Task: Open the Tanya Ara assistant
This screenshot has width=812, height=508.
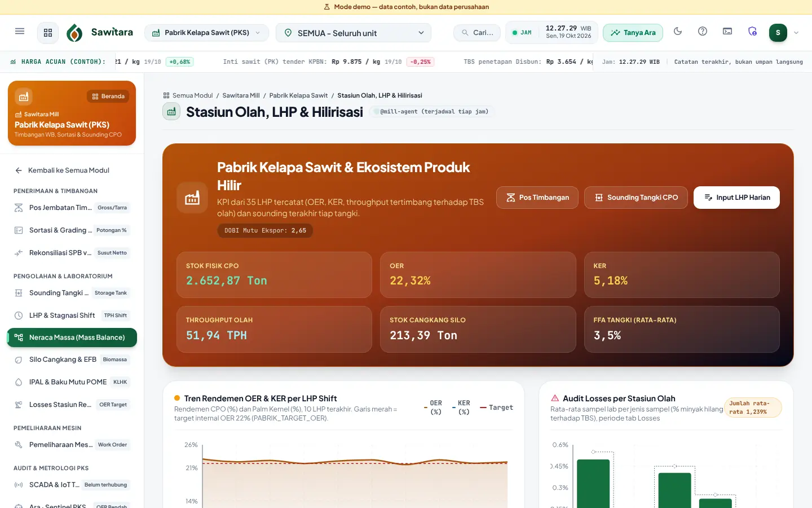Action: tap(633, 33)
